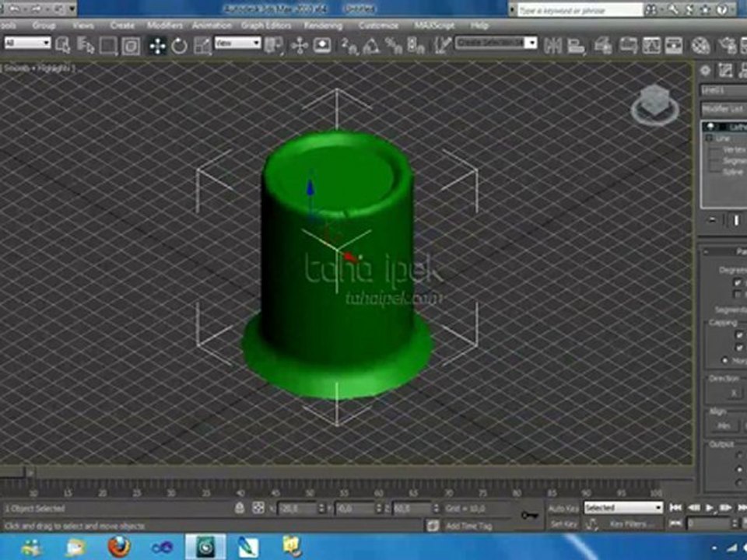Image resolution: width=747 pixels, height=560 pixels.
Task: Toggle the Snaps toggle icon
Action: (349, 46)
